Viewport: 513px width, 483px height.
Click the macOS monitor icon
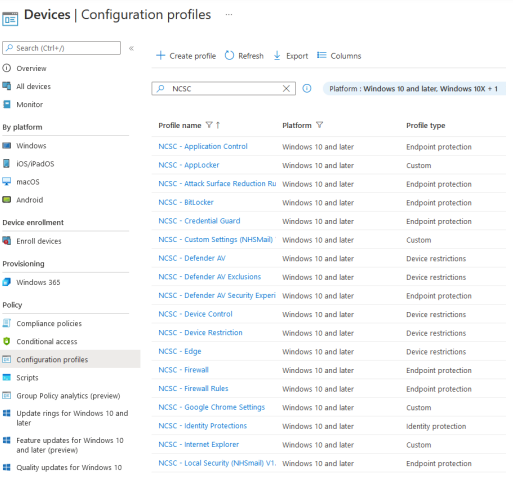(6, 181)
